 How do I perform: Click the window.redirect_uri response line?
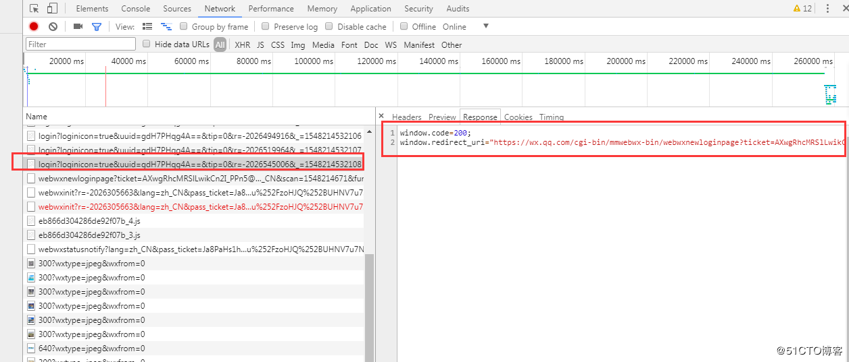621,143
